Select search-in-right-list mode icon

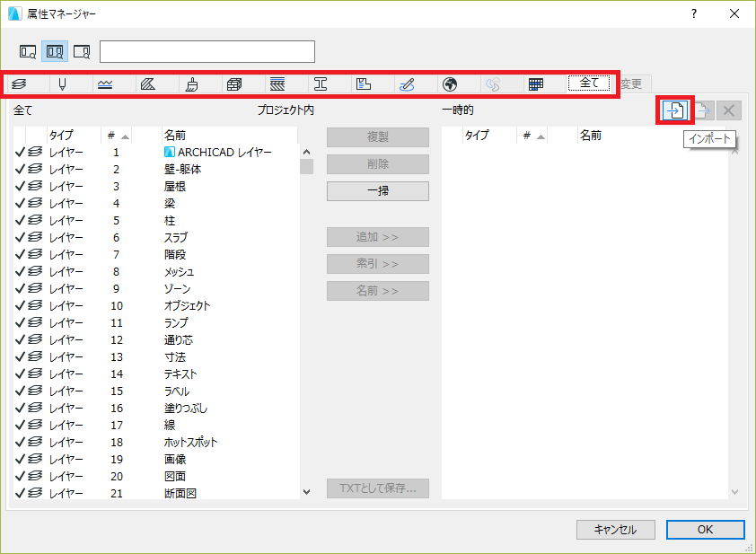[x=82, y=51]
